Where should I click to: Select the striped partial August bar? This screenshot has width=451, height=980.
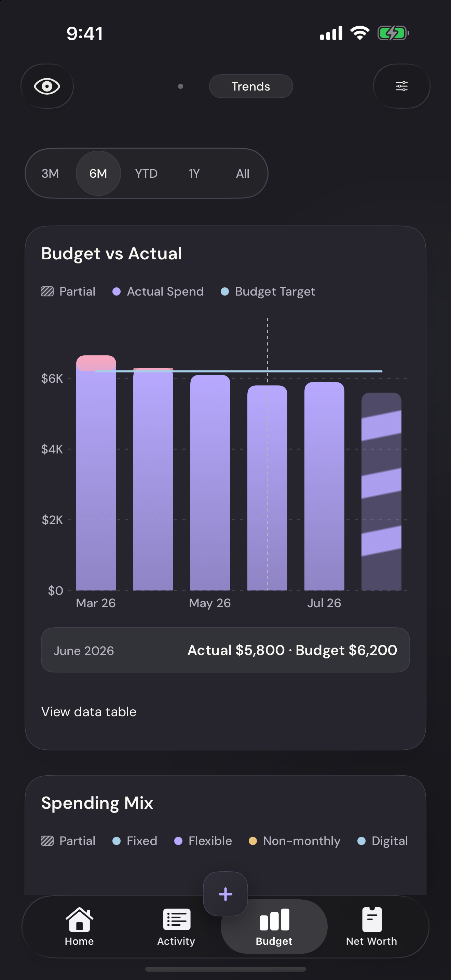(x=381, y=491)
